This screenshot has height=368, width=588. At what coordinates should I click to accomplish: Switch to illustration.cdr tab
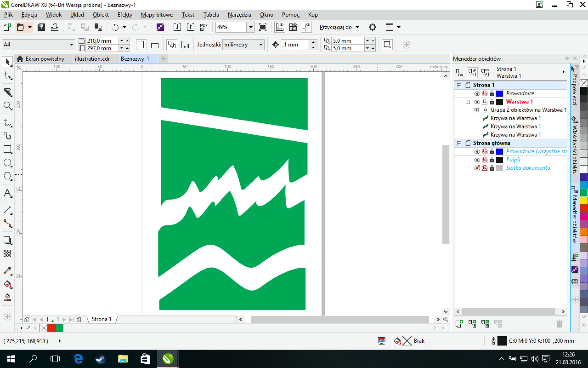click(x=92, y=59)
